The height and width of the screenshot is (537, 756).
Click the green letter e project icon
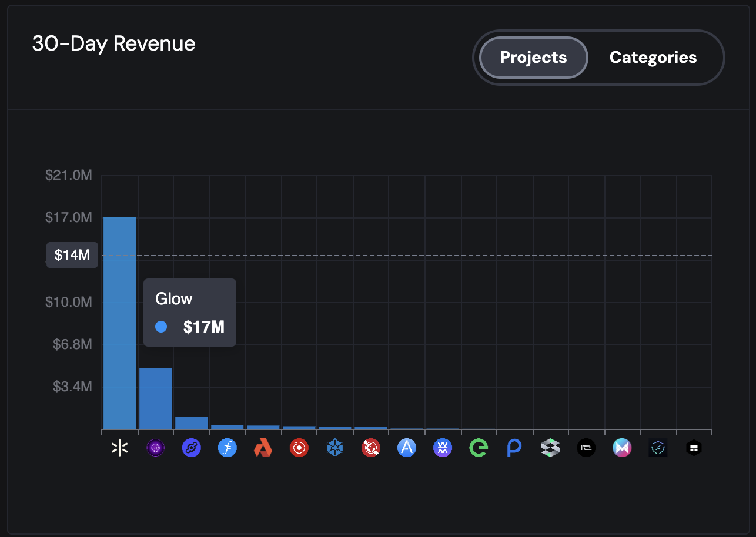(479, 449)
